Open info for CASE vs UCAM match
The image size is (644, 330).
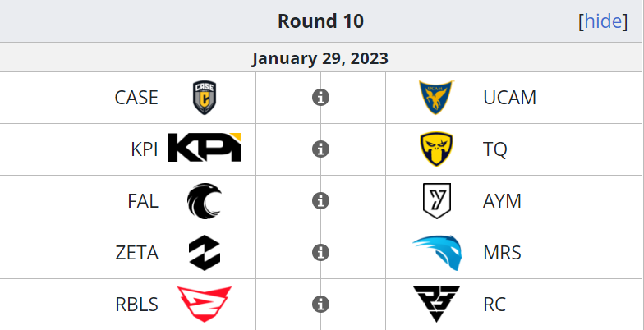tap(320, 98)
